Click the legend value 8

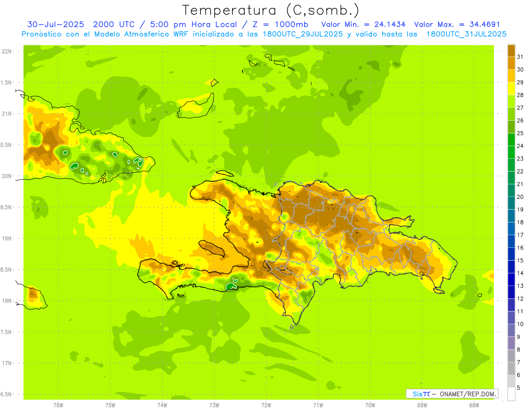coord(519,350)
